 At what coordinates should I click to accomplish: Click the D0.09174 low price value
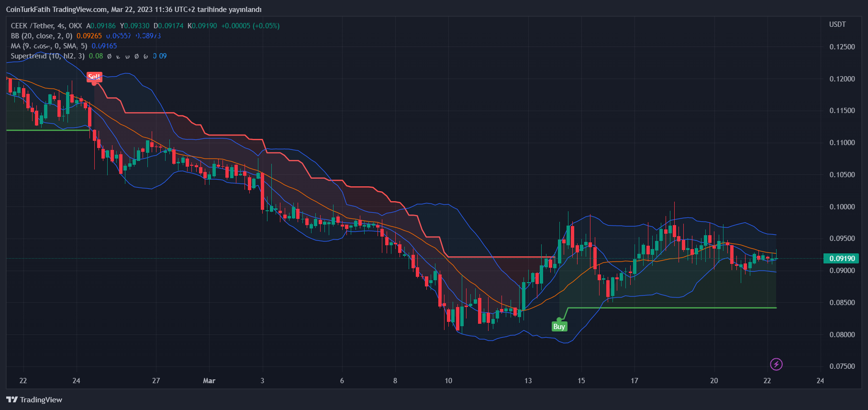[168, 26]
